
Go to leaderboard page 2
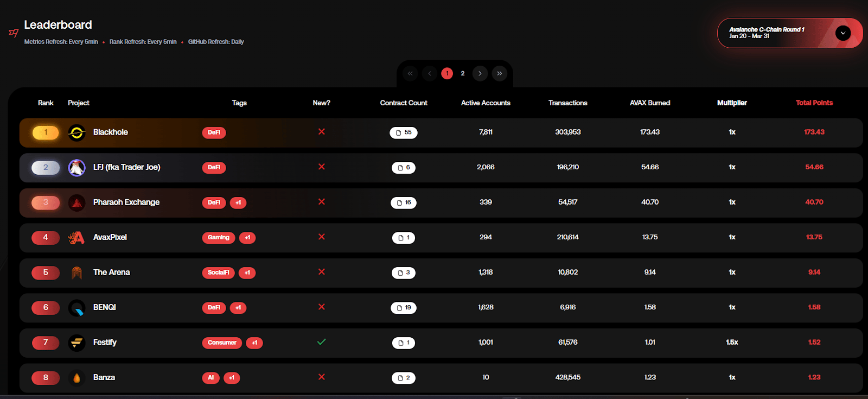(x=463, y=73)
